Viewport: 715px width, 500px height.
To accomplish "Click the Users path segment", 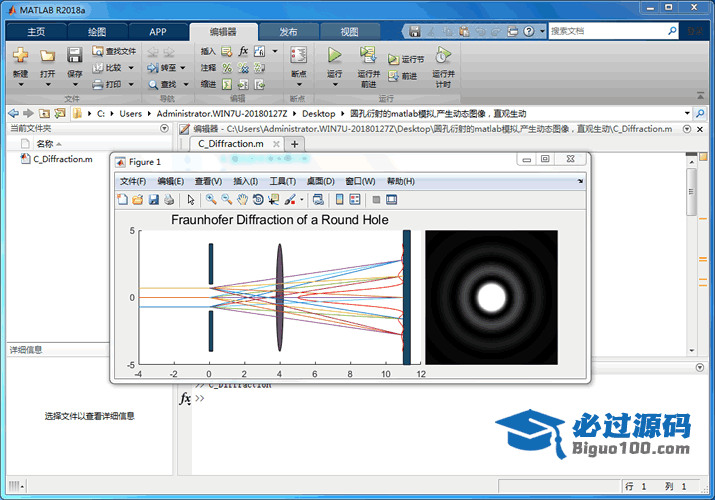I will pyautogui.click(x=130, y=113).
